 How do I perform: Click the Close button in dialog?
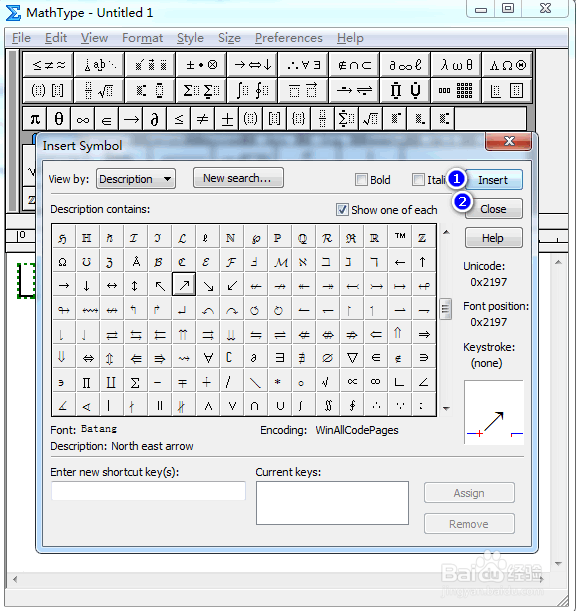click(x=493, y=209)
